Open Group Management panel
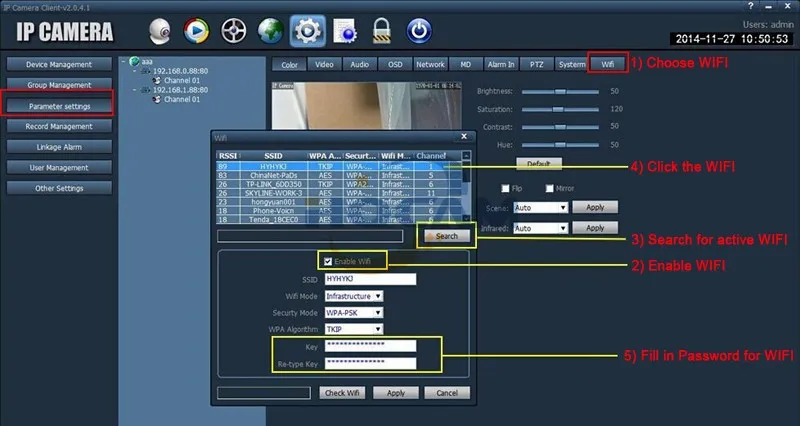 click(x=59, y=85)
